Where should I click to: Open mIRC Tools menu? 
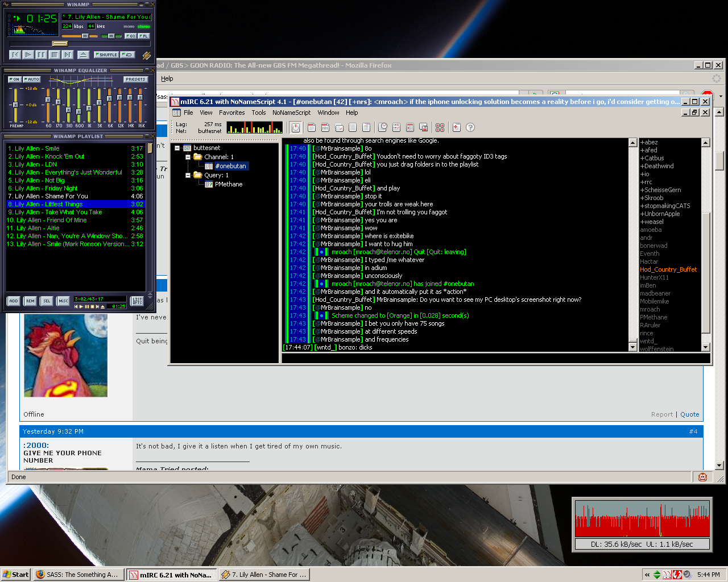pos(259,113)
